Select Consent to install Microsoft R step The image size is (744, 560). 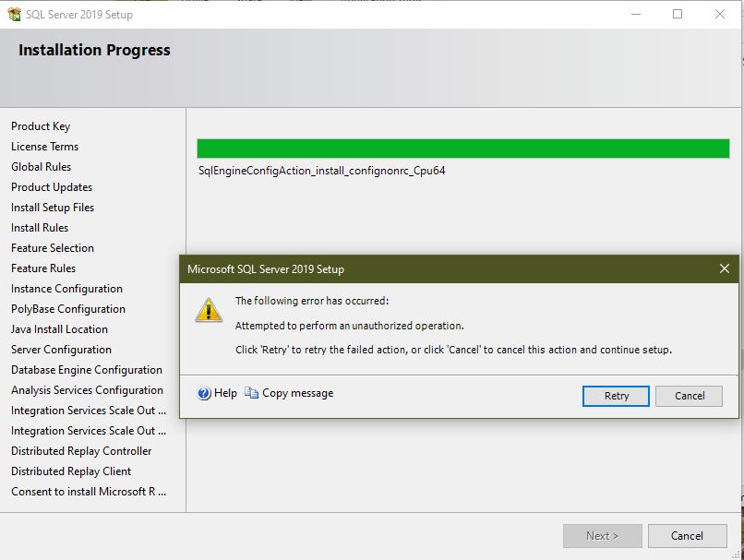tap(89, 492)
